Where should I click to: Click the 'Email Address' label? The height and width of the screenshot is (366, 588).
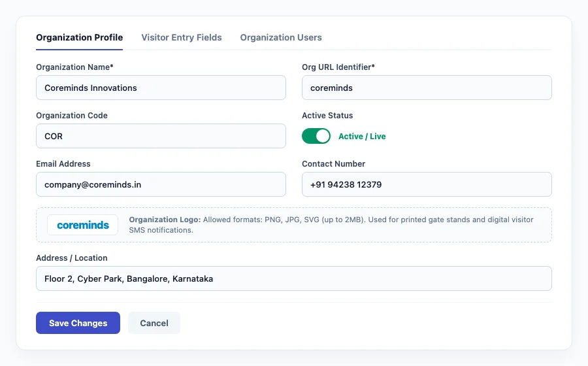click(63, 164)
